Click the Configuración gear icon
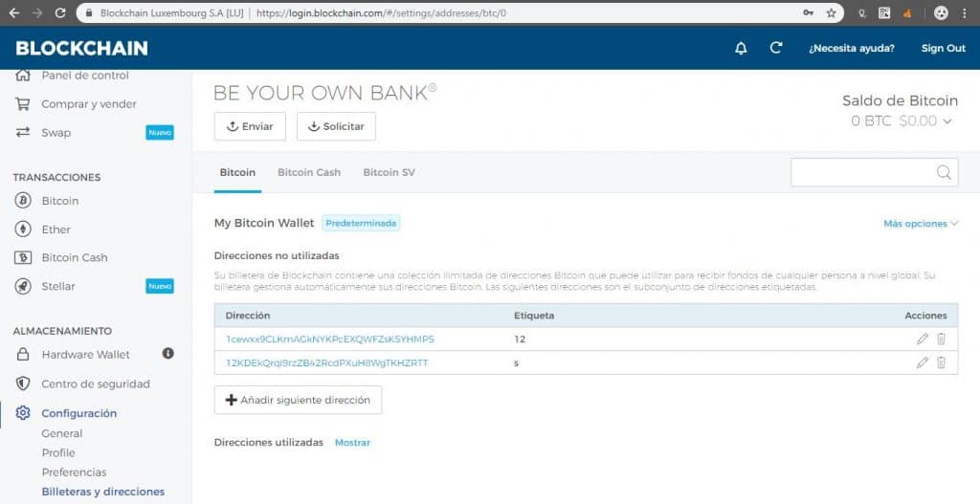This screenshot has width=980, height=504. 23,413
